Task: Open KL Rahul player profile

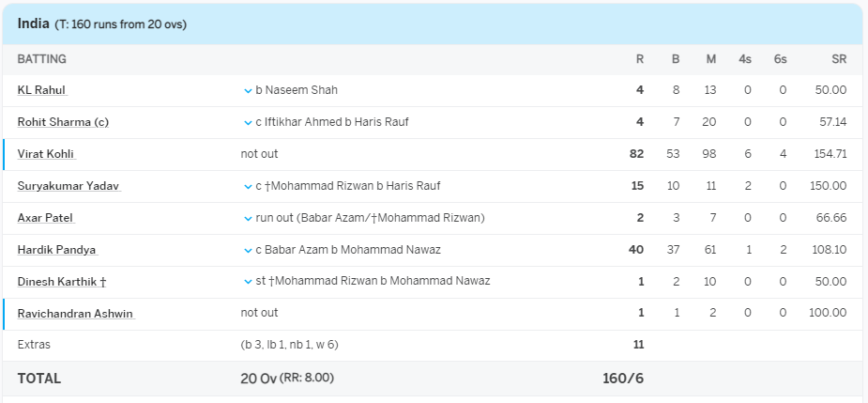Action: (41, 90)
